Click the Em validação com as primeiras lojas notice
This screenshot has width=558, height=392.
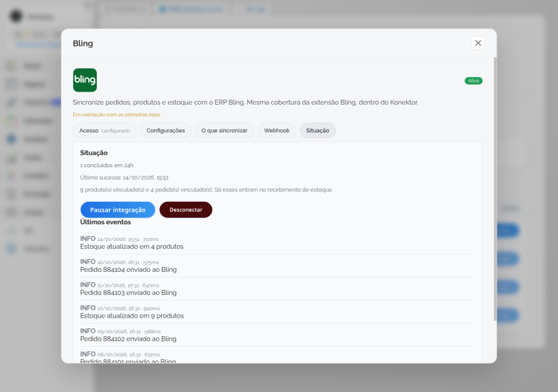[117, 115]
